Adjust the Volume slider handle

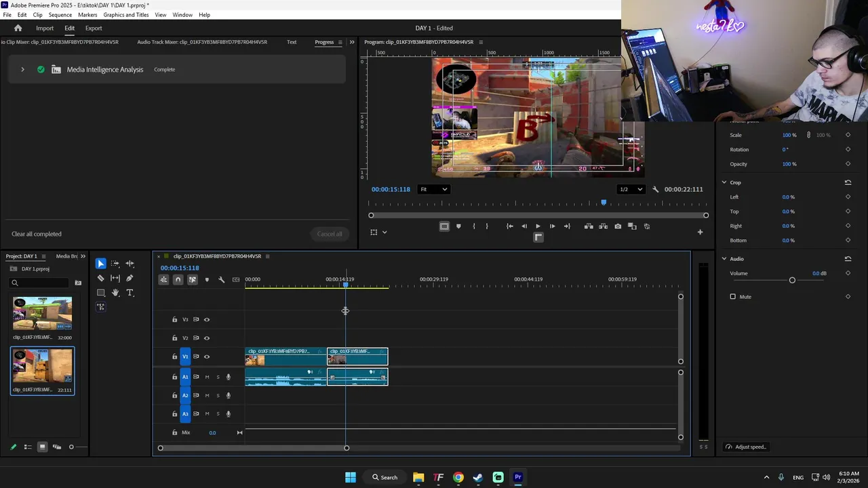pos(792,280)
